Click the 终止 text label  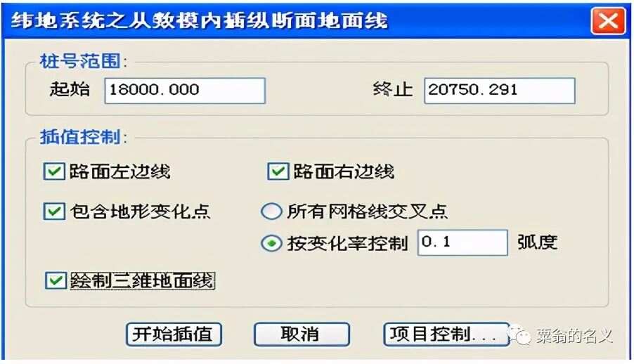[x=393, y=89]
